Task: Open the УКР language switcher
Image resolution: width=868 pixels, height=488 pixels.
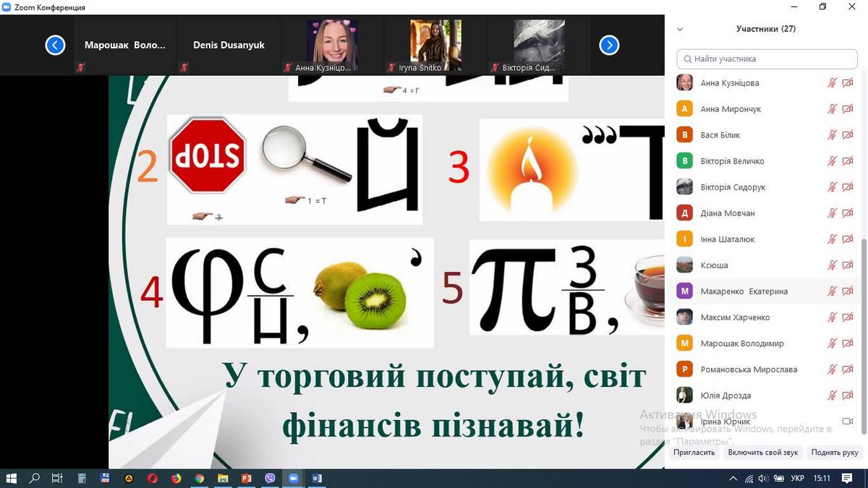Action: point(797,478)
